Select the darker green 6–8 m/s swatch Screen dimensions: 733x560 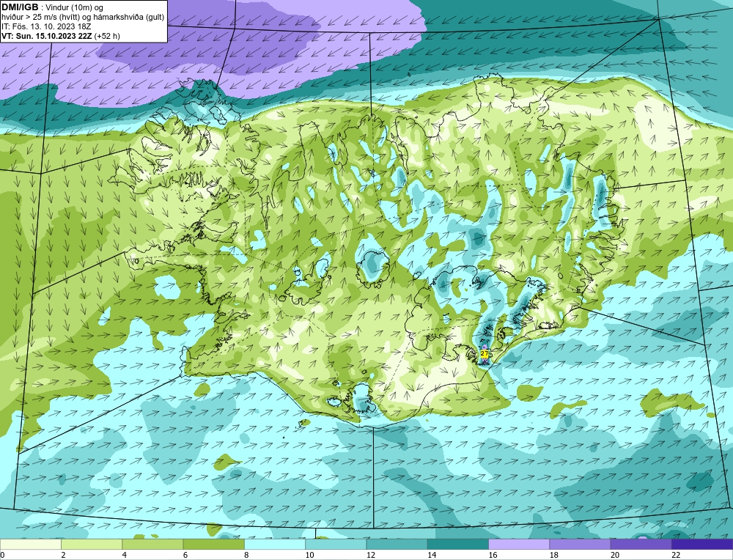[213, 544]
